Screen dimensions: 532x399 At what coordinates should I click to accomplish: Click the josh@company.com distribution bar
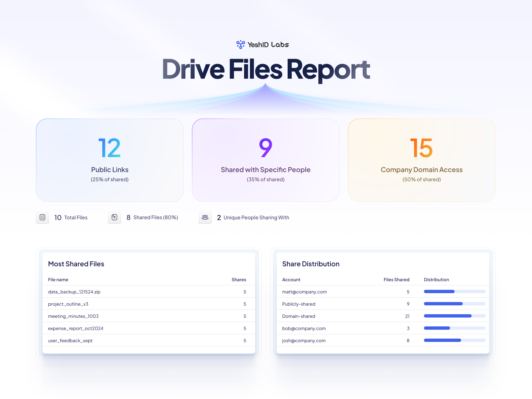pos(455,340)
